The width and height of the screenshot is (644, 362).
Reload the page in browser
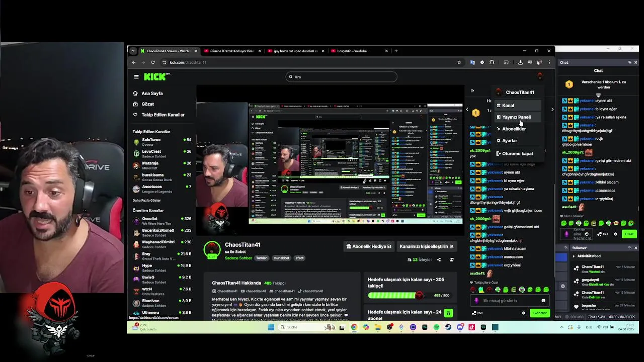153,62
